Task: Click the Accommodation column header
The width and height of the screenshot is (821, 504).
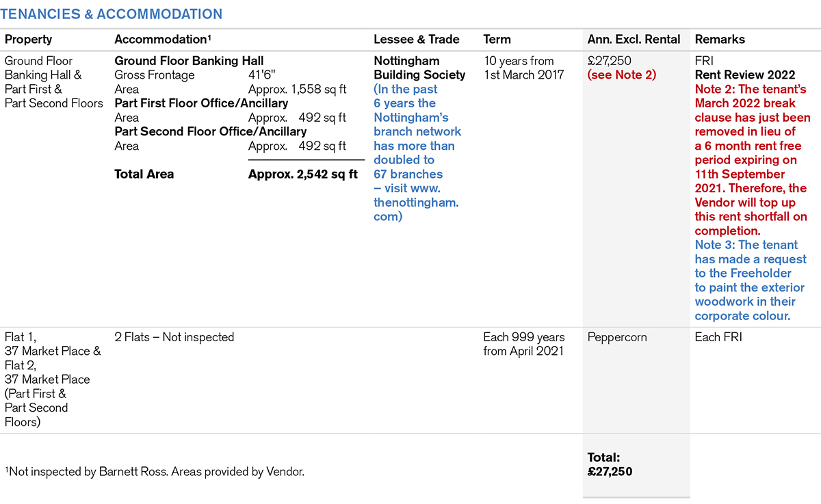Action: click(x=162, y=40)
